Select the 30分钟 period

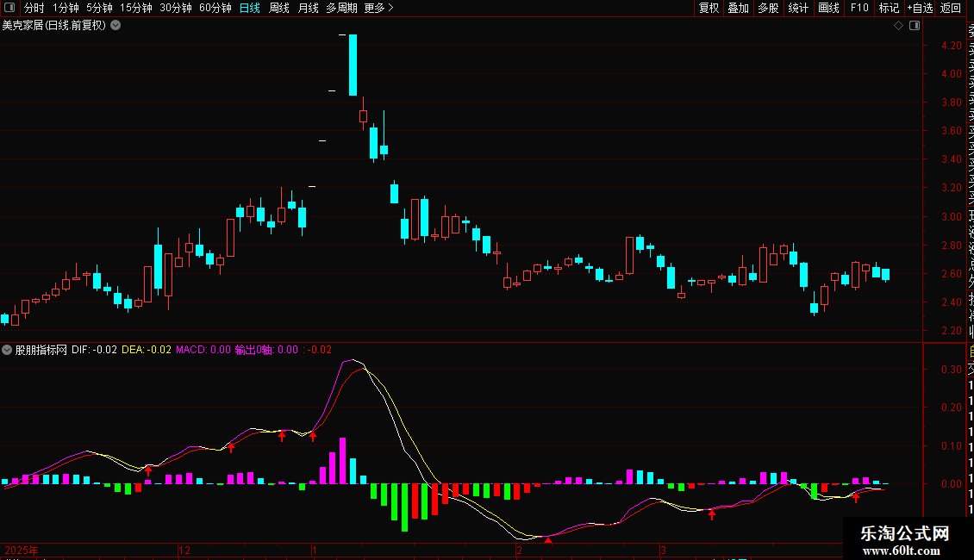pyautogui.click(x=176, y=8)
